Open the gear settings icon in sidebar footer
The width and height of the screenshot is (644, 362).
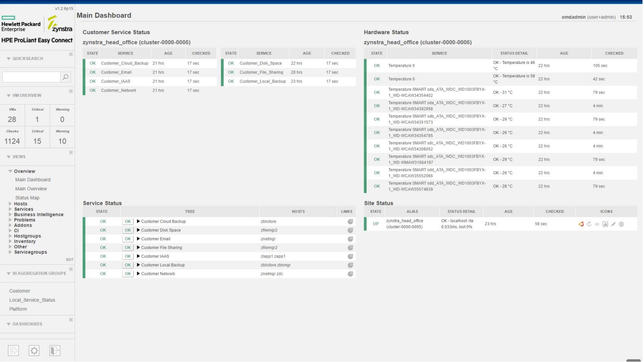[x=34, y=351]
